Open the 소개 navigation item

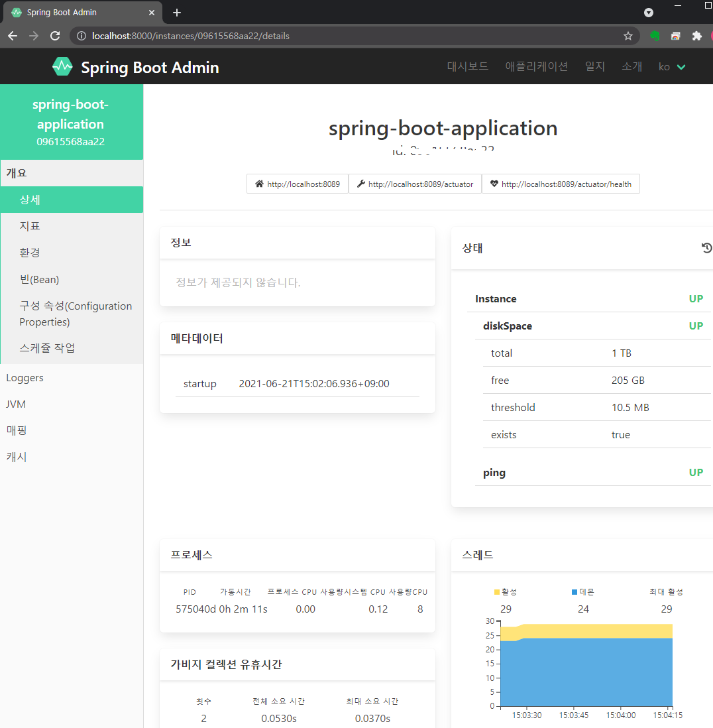tap(631, 66)
